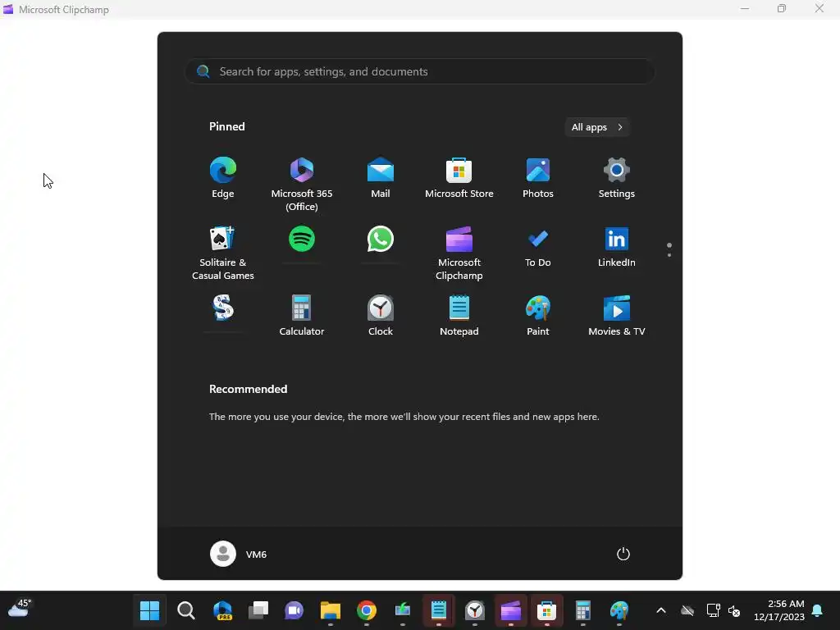Open the OneDrive cloud tray icon
Image resolution: width=840 pixels, height=630 pixels.
point(687,610)
